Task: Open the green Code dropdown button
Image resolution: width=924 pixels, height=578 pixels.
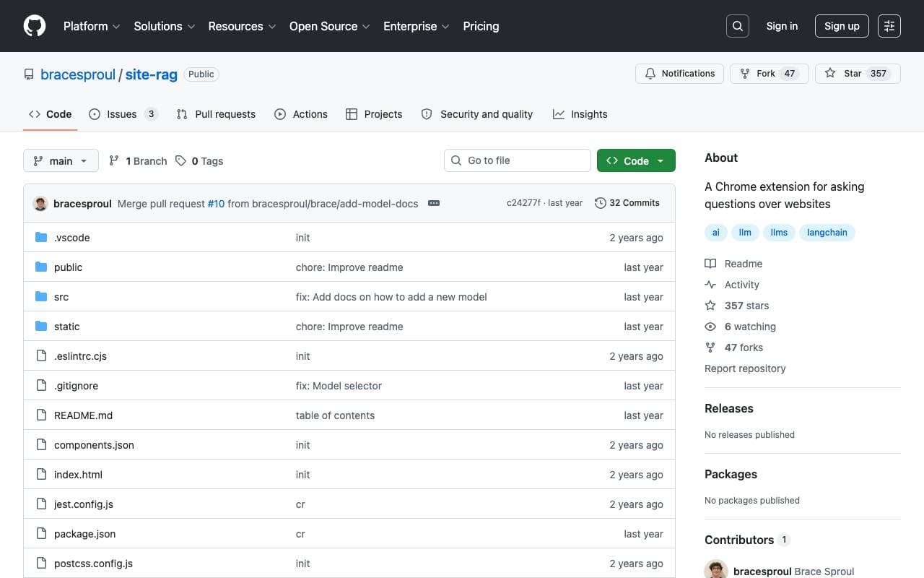Action: (636, 160)
